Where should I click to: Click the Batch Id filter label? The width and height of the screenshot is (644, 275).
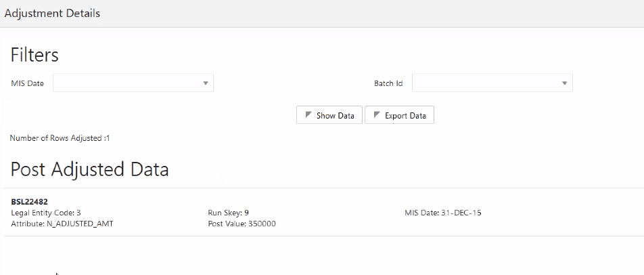coord(388,83)
